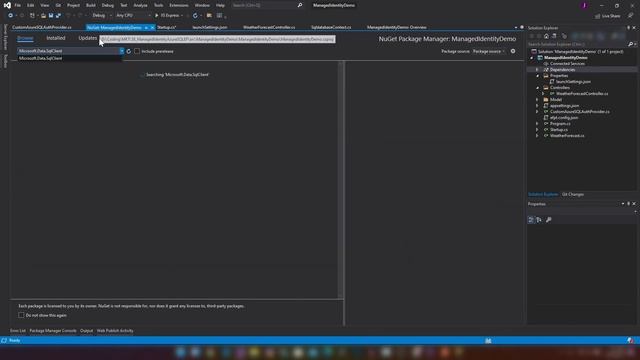Click the save all toolbar icon
Viewport: 640px width, 360px height.
coord(58,16)
